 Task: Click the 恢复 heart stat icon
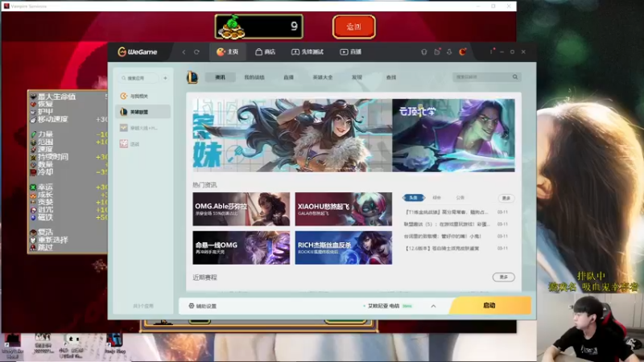tap(33, 105)
